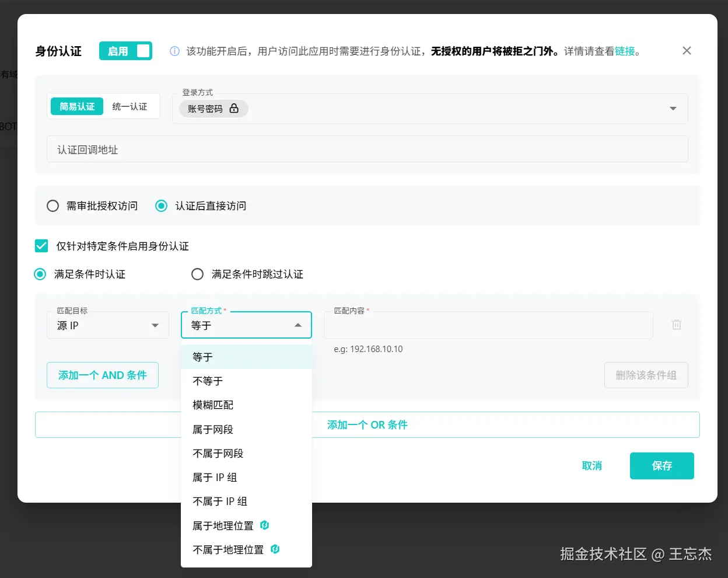Close the 身份认证 dialog with the X icon

click(x=687, y=51)
